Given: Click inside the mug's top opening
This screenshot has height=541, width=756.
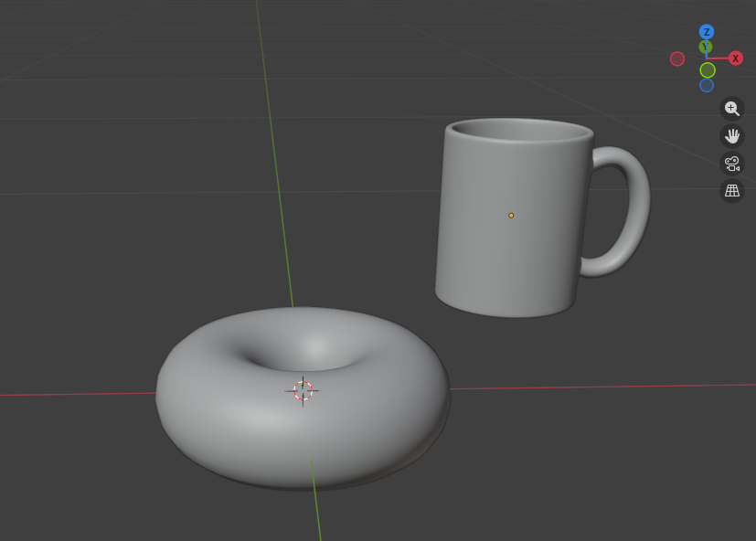Looking at the screenshot, I should (521, 131).
